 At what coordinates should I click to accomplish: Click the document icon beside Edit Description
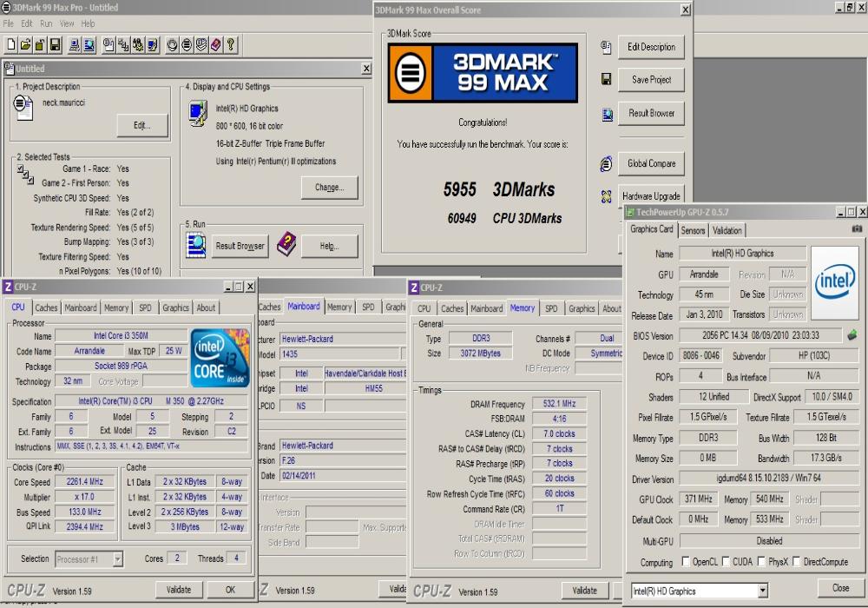point(606,48)
